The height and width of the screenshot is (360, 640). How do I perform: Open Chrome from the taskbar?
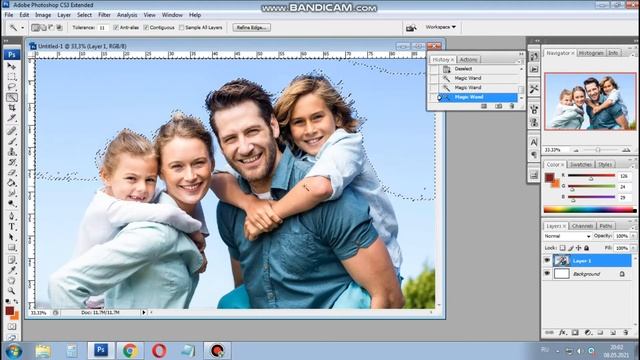pos(130,351)
